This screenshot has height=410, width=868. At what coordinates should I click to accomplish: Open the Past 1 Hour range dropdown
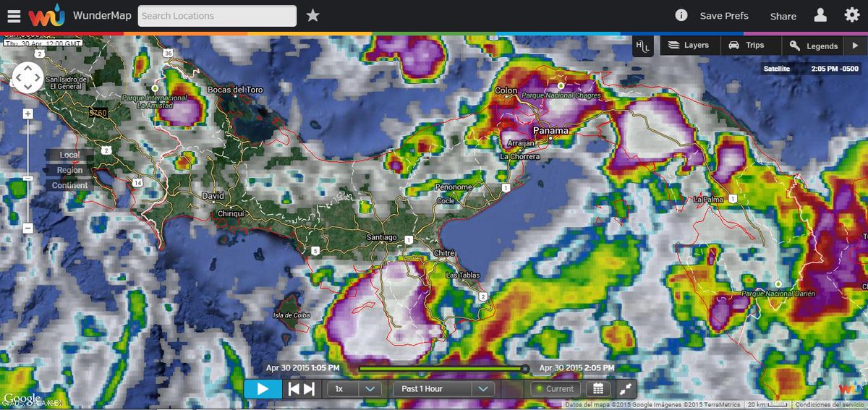coord(443,388)
